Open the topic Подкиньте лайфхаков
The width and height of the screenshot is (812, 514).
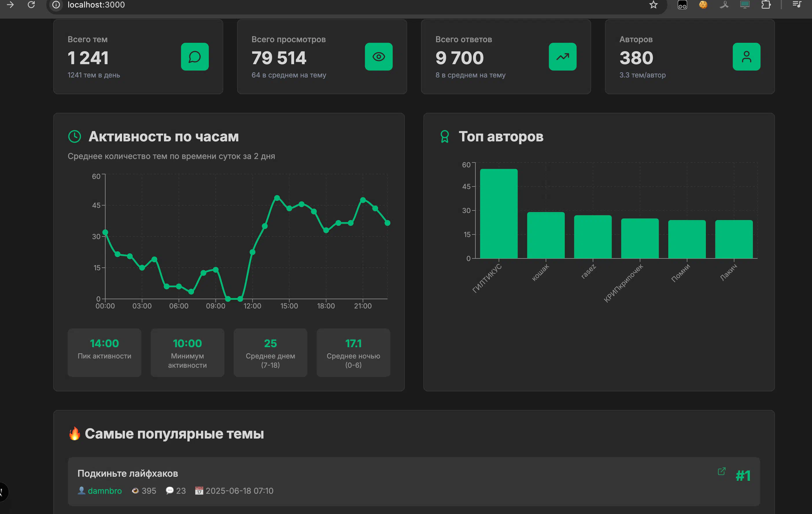(128, 474)
